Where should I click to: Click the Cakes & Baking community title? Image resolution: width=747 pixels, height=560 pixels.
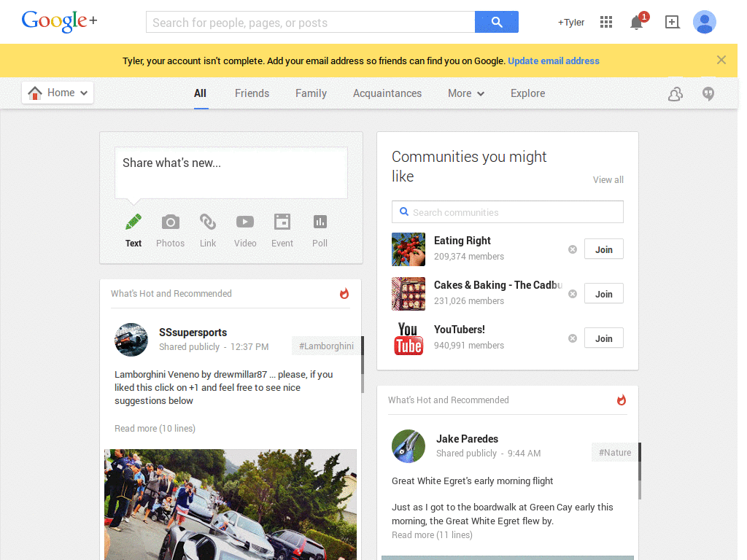pyautogui.click(x=498, y=285)
